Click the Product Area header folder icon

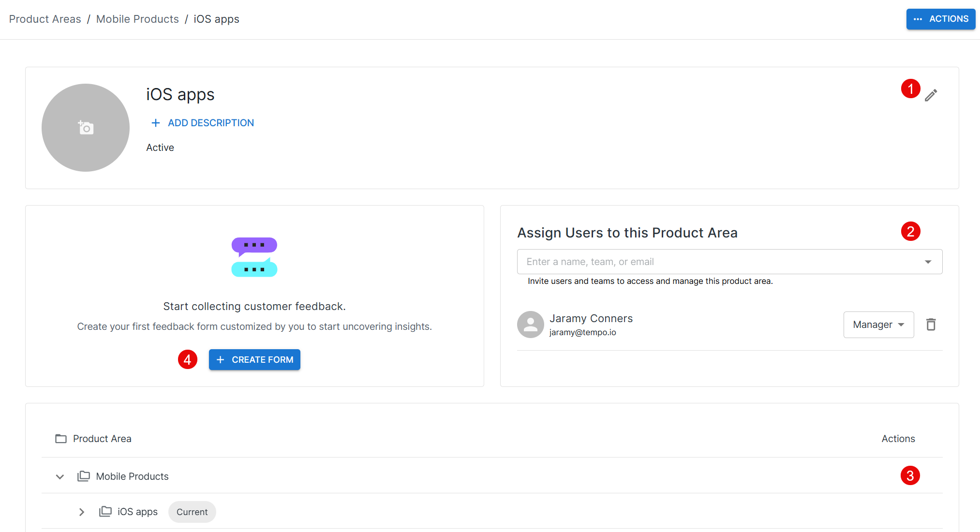pos(61,439)
